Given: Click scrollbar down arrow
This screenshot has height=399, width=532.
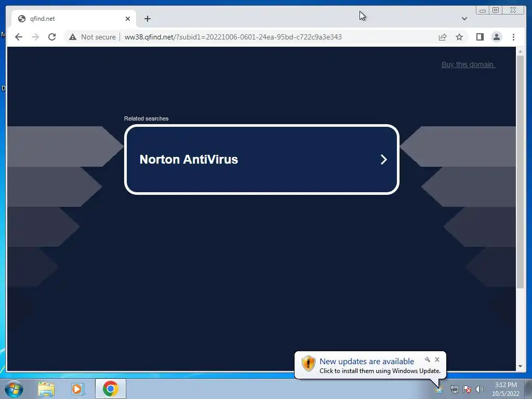Looking at the screenshot, I should [x=520, y=366].
